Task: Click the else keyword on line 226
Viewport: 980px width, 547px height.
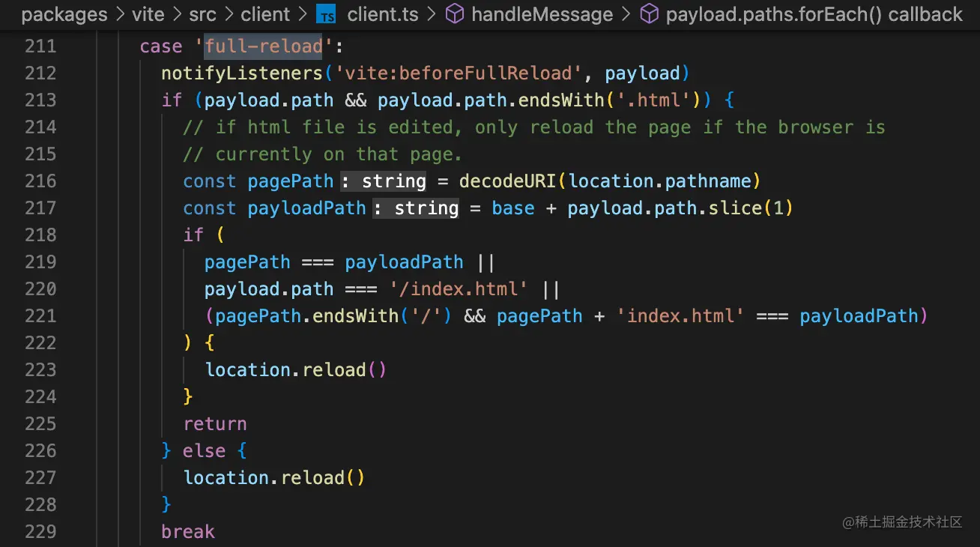Action: tap(204, 451)
